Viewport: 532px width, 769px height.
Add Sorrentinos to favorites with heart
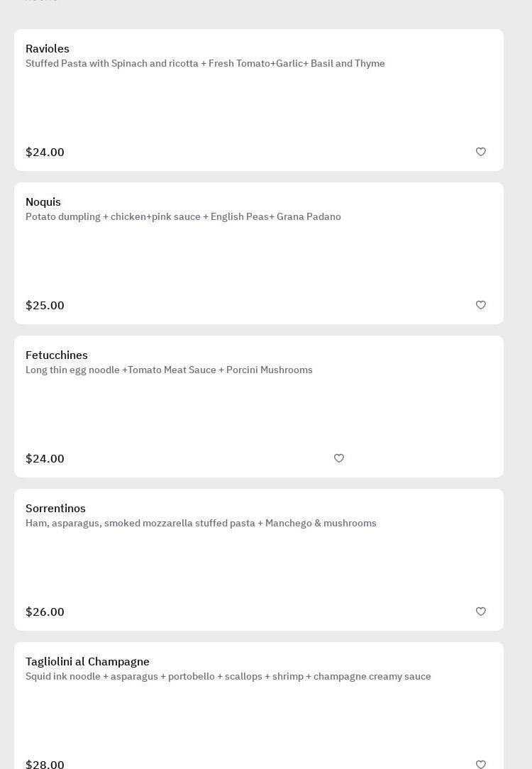[481, 612]
